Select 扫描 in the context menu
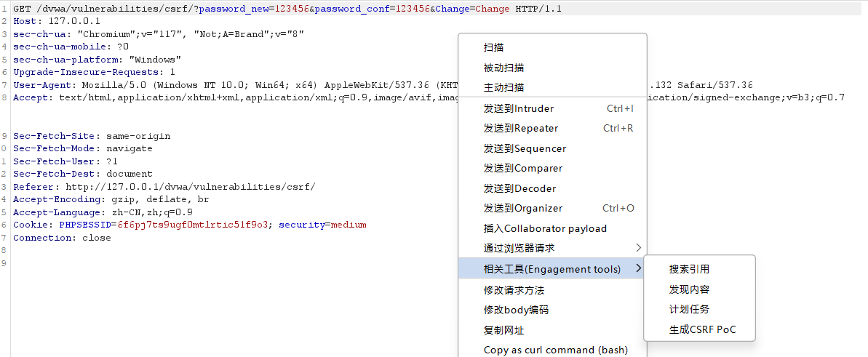This screenshot has width=868, height=357. click(493, 47)
